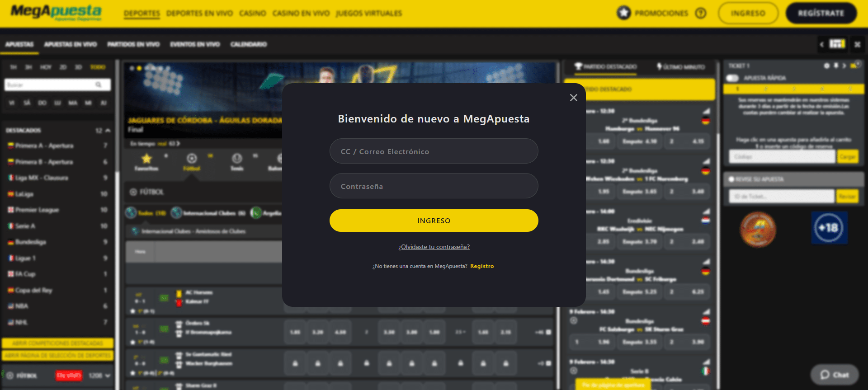Open the PROMOCIONES page
The height and width of the screenshot is (390, 868).
(x=652, y=13)
